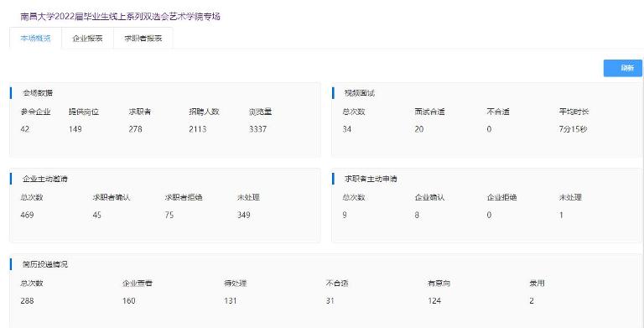Click the 平均时长 value 7分15秒

pyautogui.click(x=573, y=129)
